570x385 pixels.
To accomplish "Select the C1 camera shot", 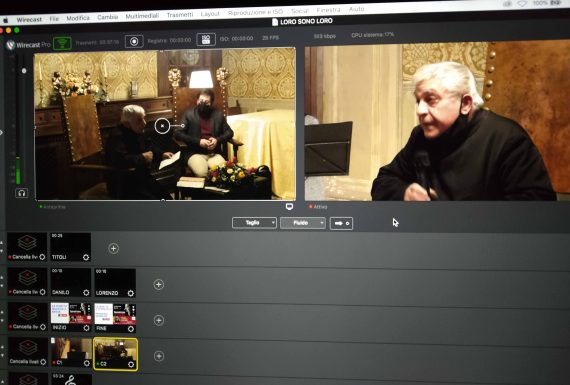I will 71,353.
